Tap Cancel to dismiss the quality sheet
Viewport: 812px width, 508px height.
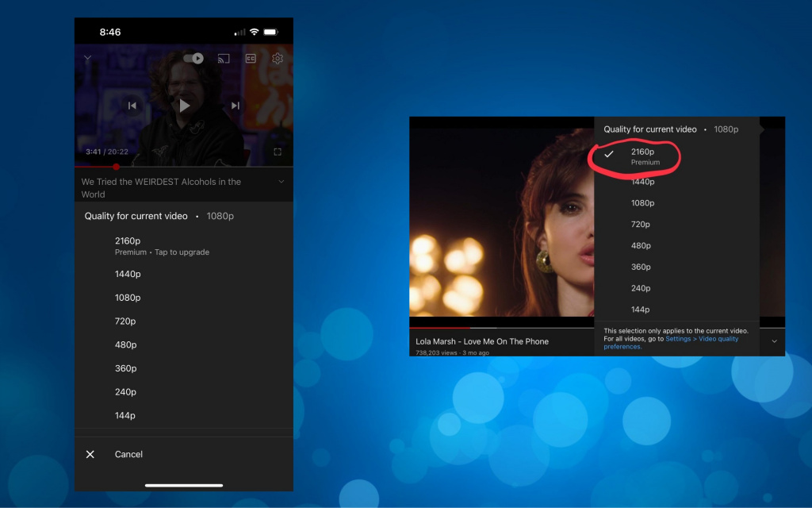tap(128, 454)
